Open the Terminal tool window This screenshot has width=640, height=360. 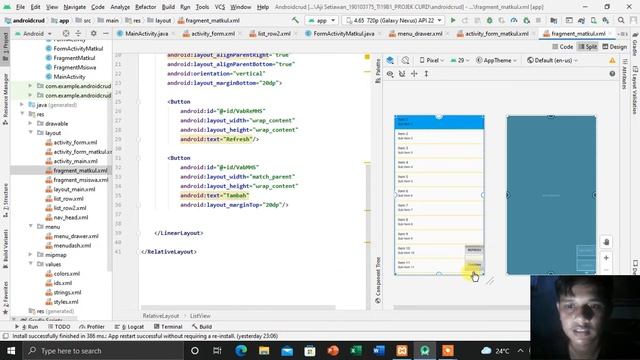click(168, 327)
